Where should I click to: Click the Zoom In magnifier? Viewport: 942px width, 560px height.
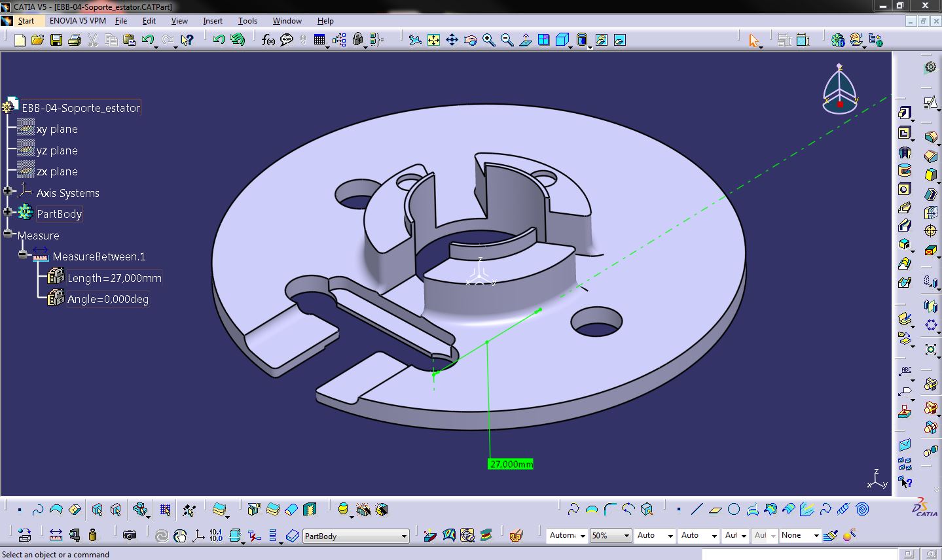coord(488,40)
